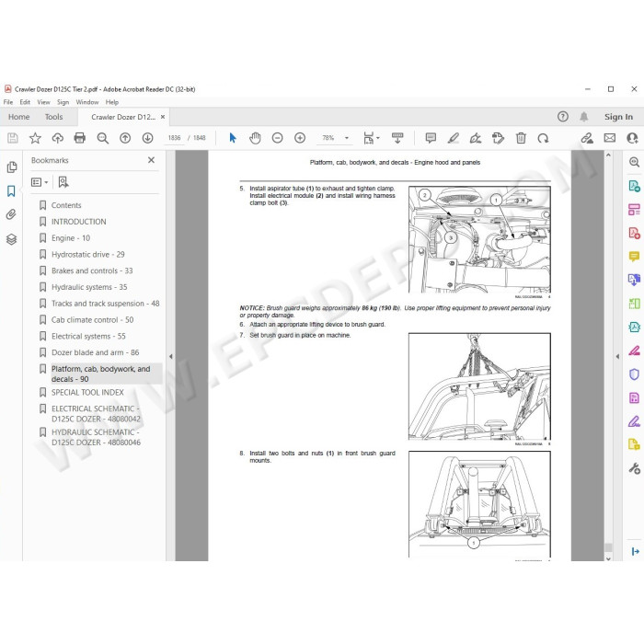
Task: Click the Save file icon
Action: point(13,138)
